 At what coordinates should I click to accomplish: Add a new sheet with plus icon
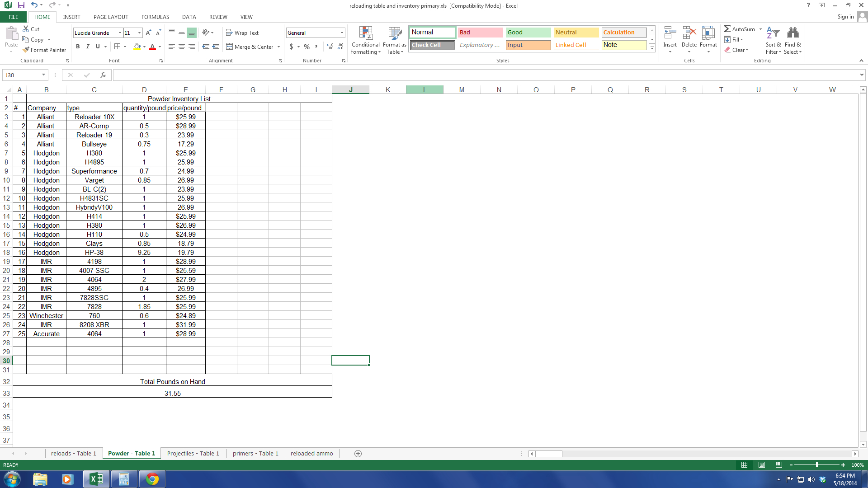pyautogui.click(x=358, y=454)
